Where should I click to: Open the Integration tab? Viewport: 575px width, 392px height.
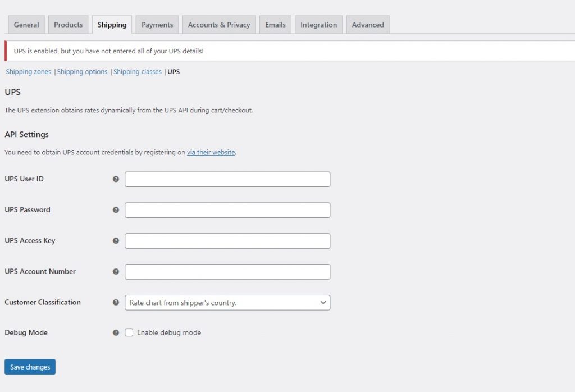(x=319, y=25)
